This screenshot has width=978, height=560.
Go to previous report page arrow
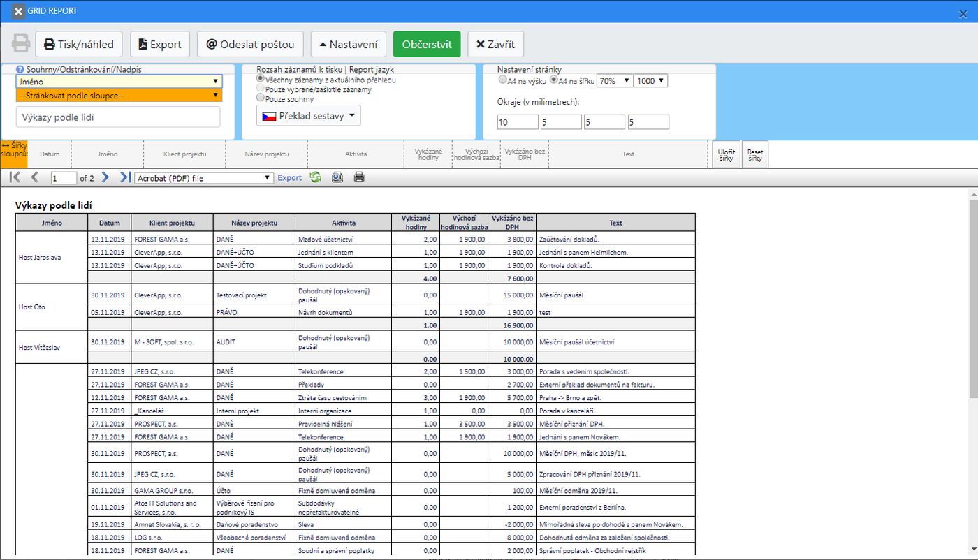click(35, 177)
